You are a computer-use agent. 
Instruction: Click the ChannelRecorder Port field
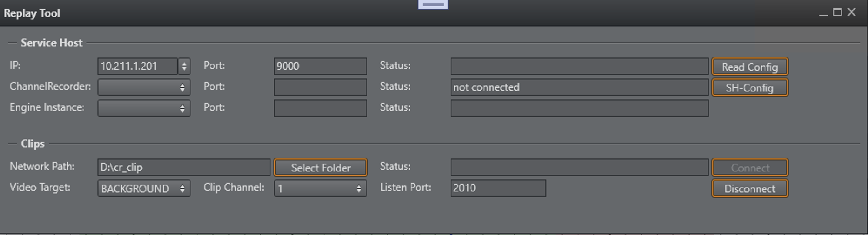320,87
